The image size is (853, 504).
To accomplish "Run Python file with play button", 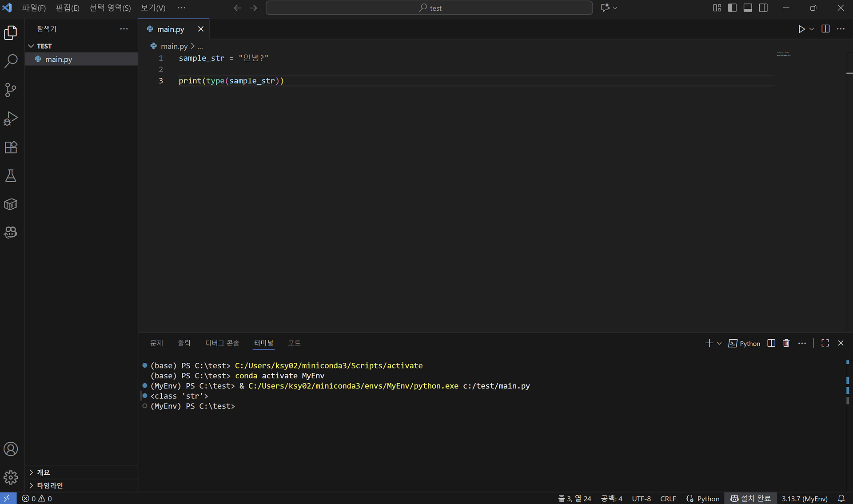I will pos(801,29).
